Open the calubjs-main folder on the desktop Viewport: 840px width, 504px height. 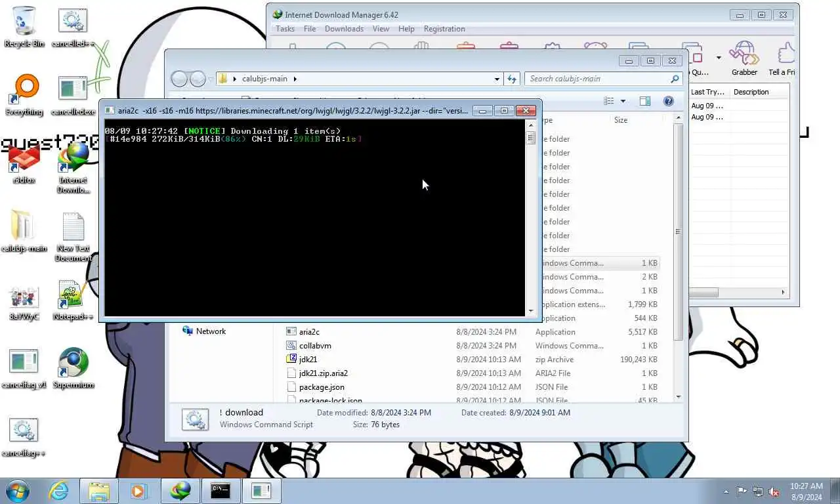[24, 231]
